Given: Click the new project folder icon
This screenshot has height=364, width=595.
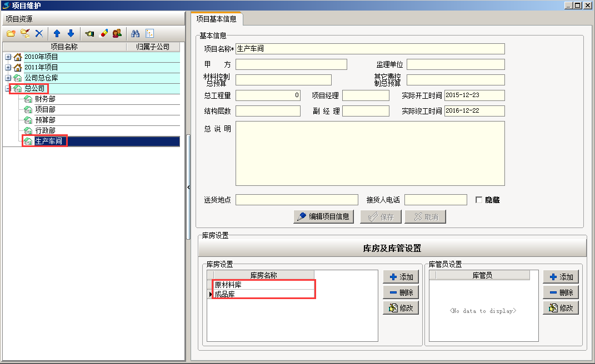Looking at the screenshot, I should tap(11, 33).
